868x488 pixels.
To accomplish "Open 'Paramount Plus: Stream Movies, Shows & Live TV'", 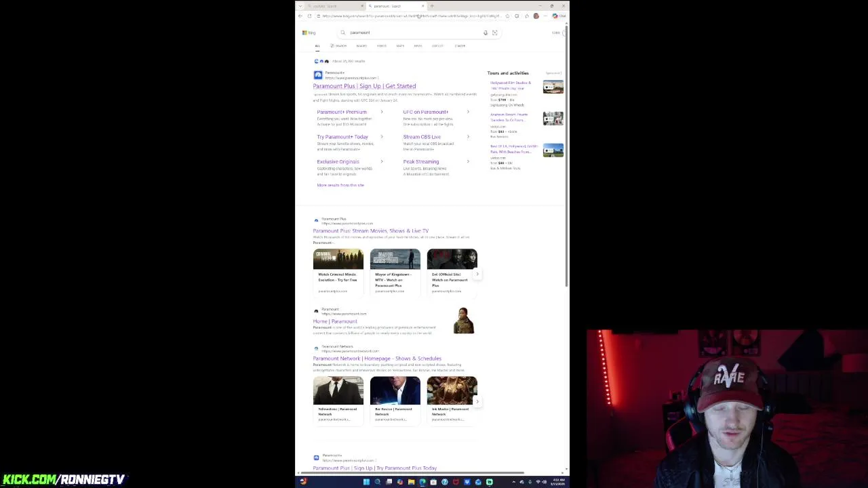I will [x=370, y=230].
